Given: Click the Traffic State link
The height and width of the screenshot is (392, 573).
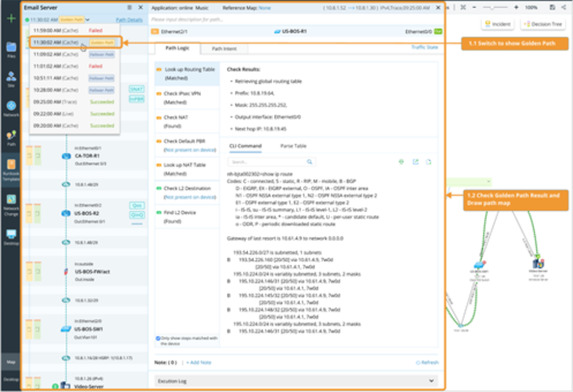Looking at the screenshot, I should pos(424,47).
